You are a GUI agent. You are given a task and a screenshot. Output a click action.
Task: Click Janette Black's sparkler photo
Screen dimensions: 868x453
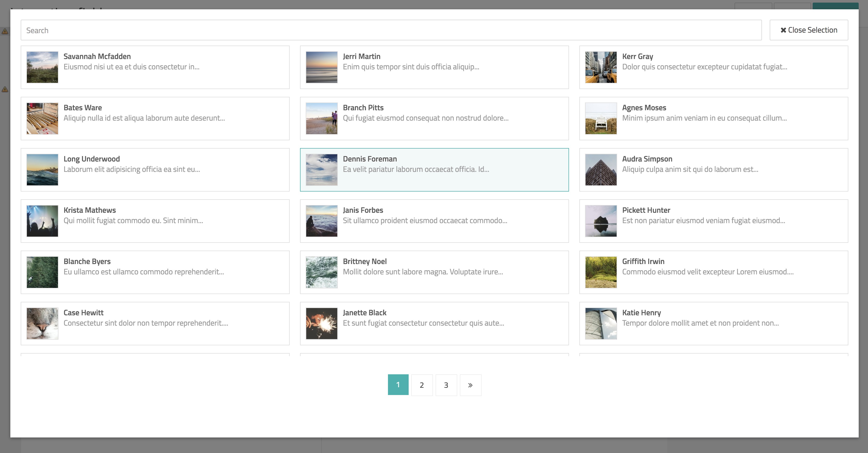[321, 323]
